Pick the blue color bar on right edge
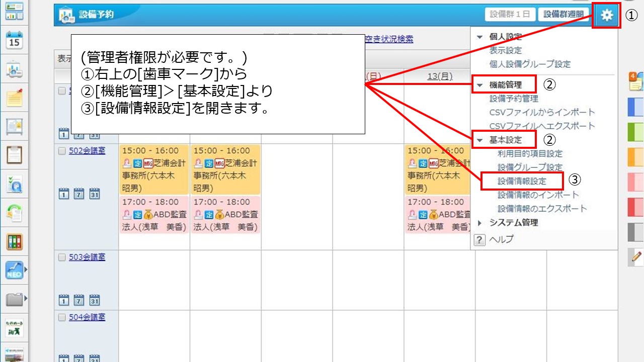The image size is (644, 362). [x=636, y=108]
